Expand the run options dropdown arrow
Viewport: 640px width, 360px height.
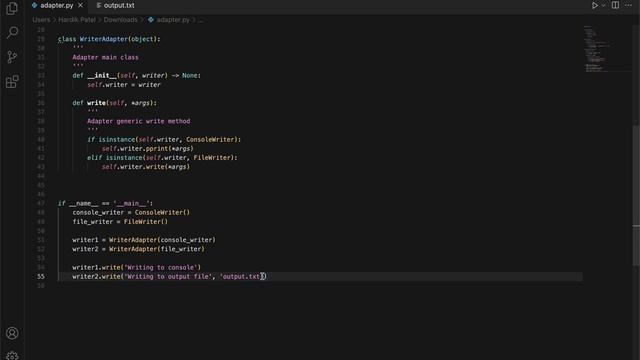603,5
